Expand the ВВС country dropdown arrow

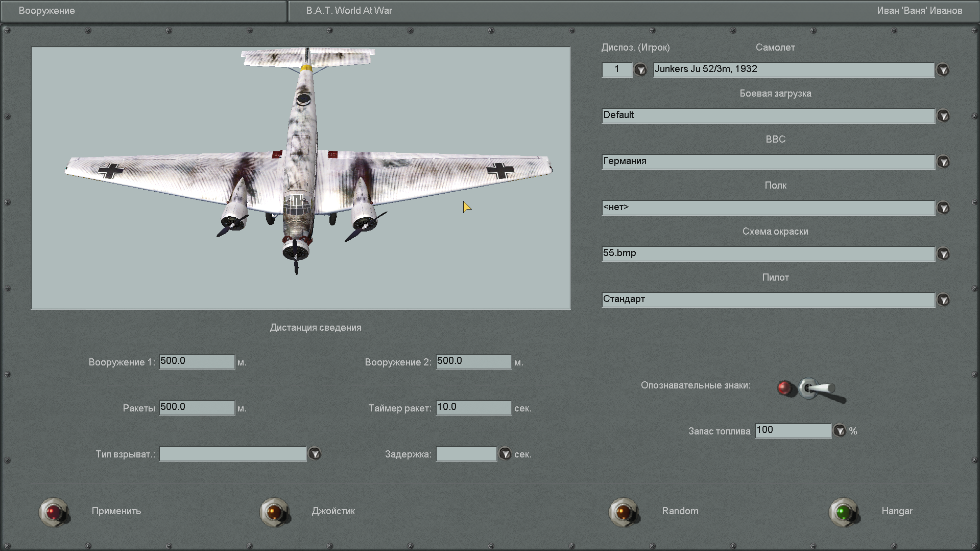pos(943,162)
